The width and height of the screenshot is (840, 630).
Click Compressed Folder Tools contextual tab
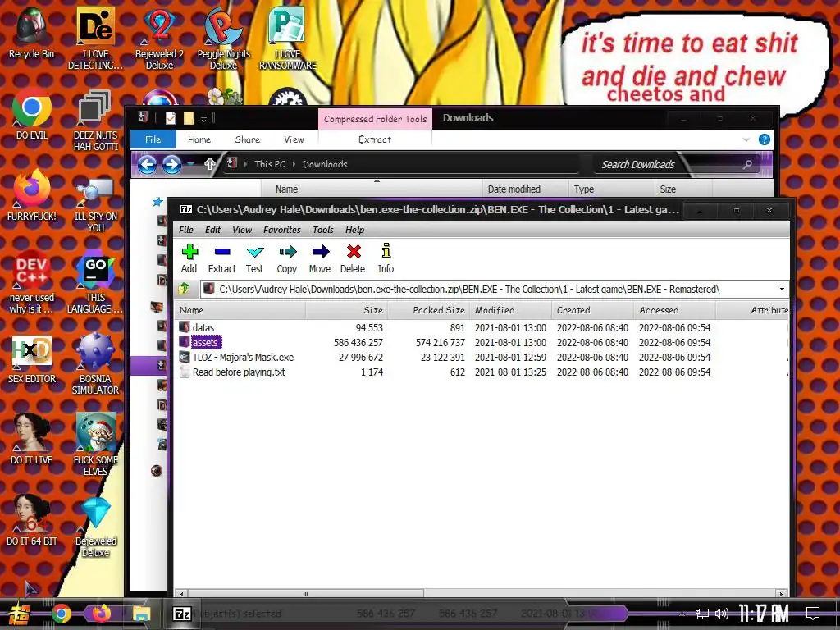[375, 119]
